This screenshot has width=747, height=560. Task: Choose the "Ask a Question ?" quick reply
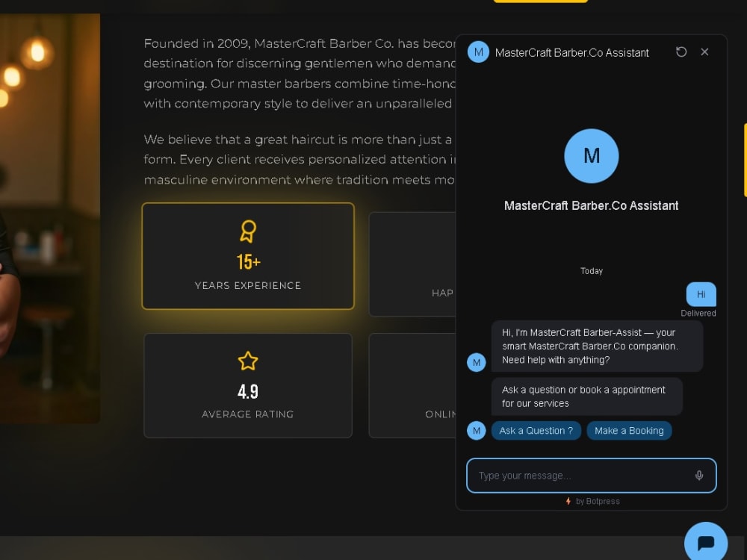coord(536,431)
